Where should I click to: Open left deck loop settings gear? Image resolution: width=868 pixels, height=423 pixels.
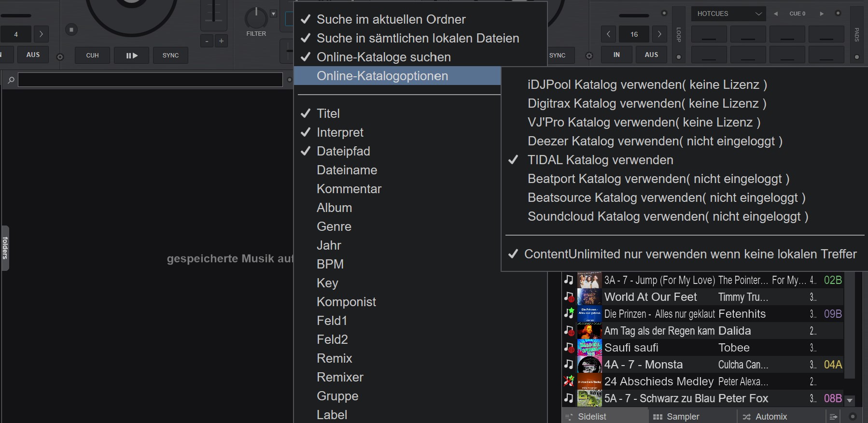(x=60, y=57)
